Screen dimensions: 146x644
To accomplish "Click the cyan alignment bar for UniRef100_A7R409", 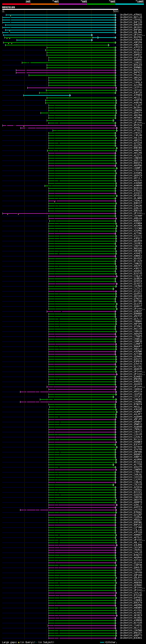I will 55,40.
